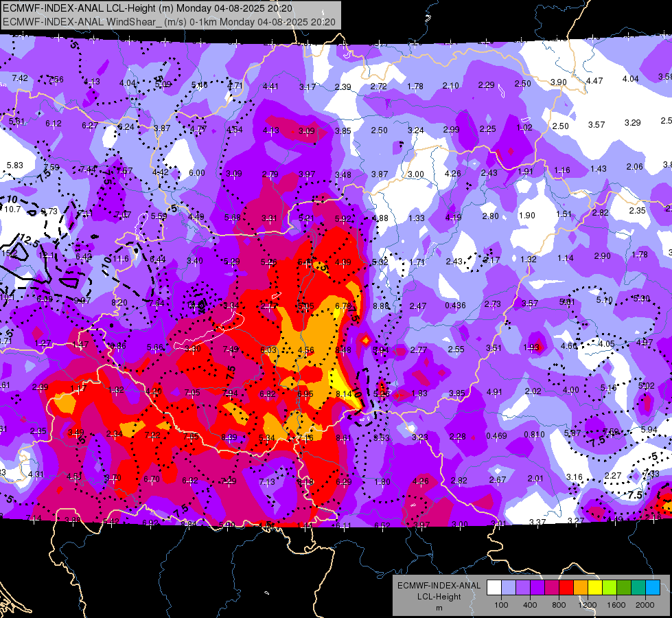Click the map value 6.00
Image resolution: width=672 pixels, height=618 pixels.
coord(197,172)
